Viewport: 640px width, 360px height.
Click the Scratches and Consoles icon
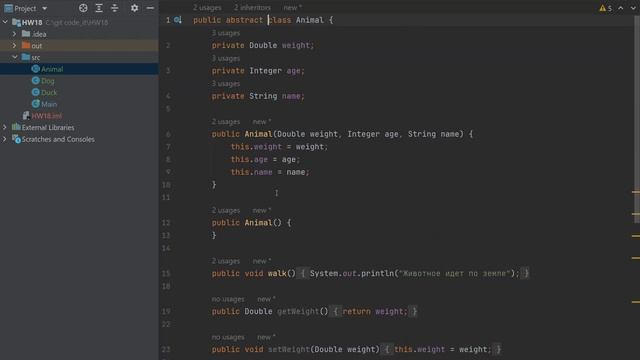tap(16, 139)
